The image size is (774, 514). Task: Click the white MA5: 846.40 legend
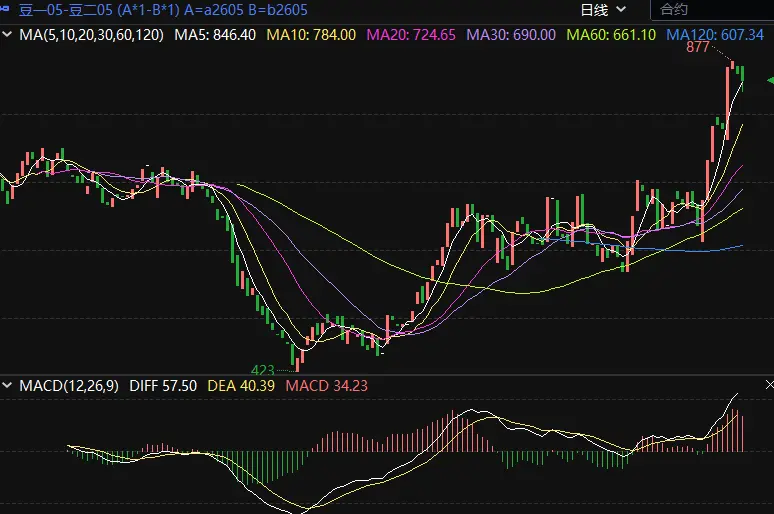click(215, 35)
